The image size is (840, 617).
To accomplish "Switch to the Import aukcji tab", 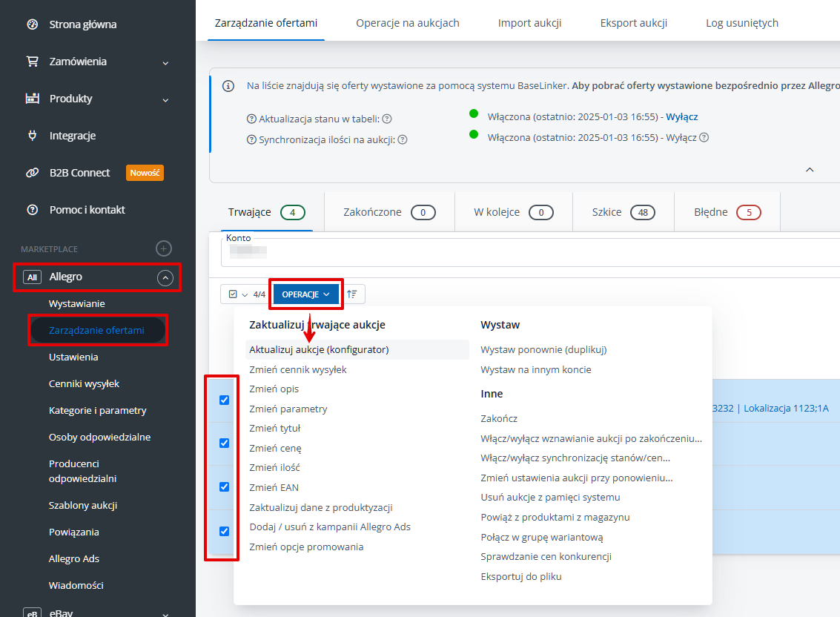I will click(530, 23).
